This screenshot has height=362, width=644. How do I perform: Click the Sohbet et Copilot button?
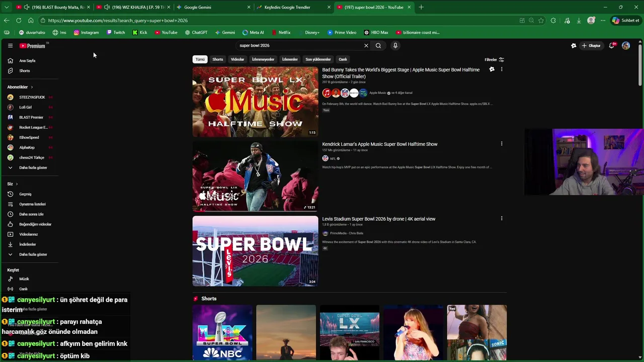point(625,21)
